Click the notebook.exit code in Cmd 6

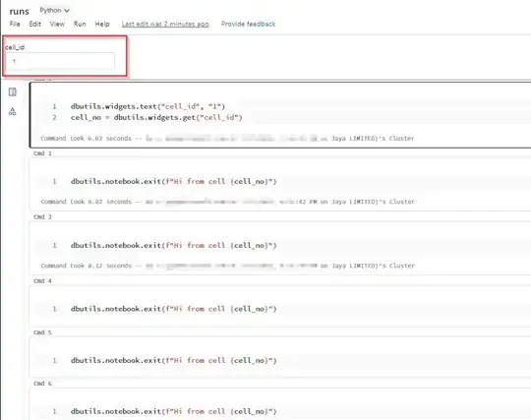pyautogui.click(x=174, y=411)
